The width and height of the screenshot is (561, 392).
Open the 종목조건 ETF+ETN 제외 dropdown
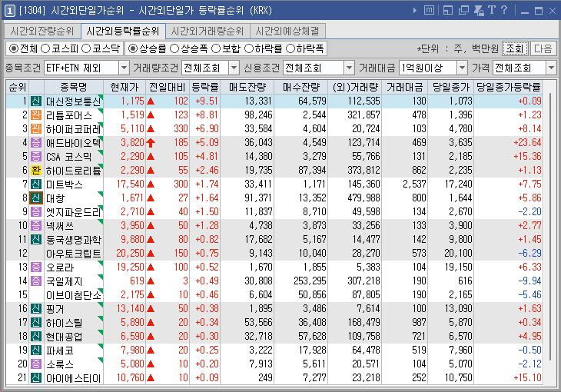(x=124, y=68)
